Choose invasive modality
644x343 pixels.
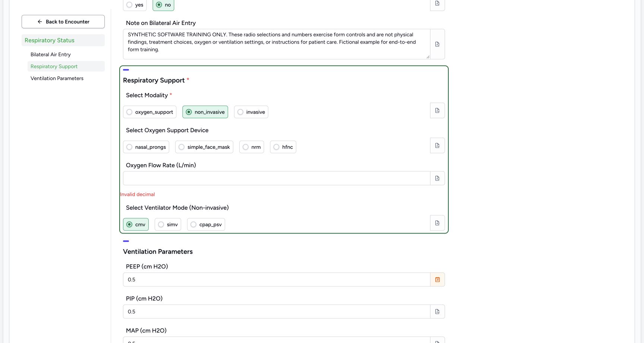[251, 112]
